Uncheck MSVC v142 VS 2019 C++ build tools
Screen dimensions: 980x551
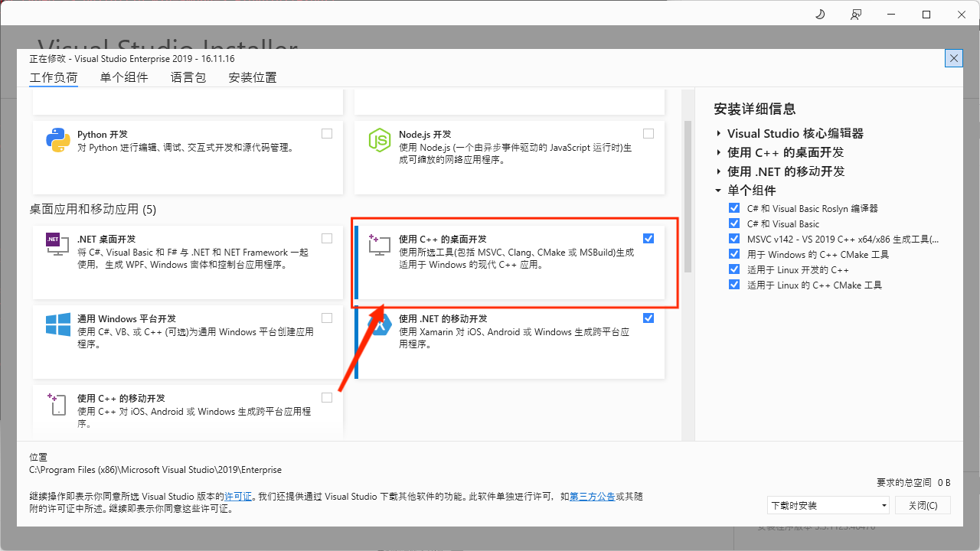(x=734, y=239)
